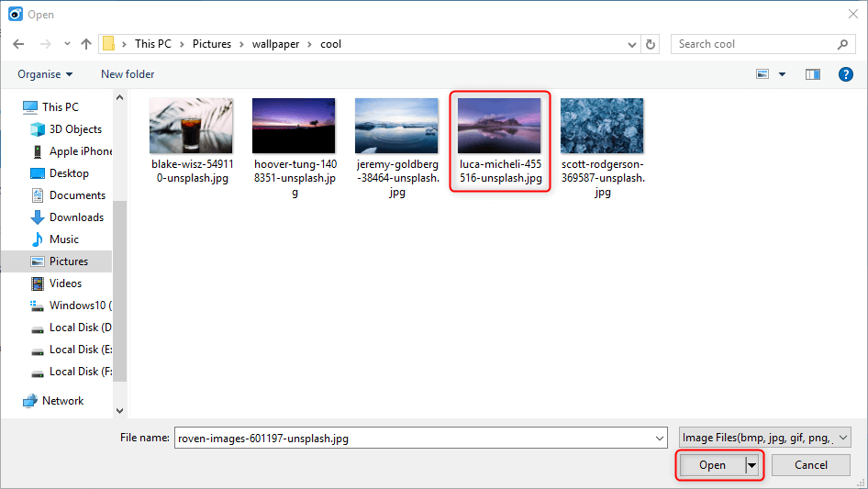Click the Music note icon
Viewport: 868px width, 489px height.
pos(37,239)
